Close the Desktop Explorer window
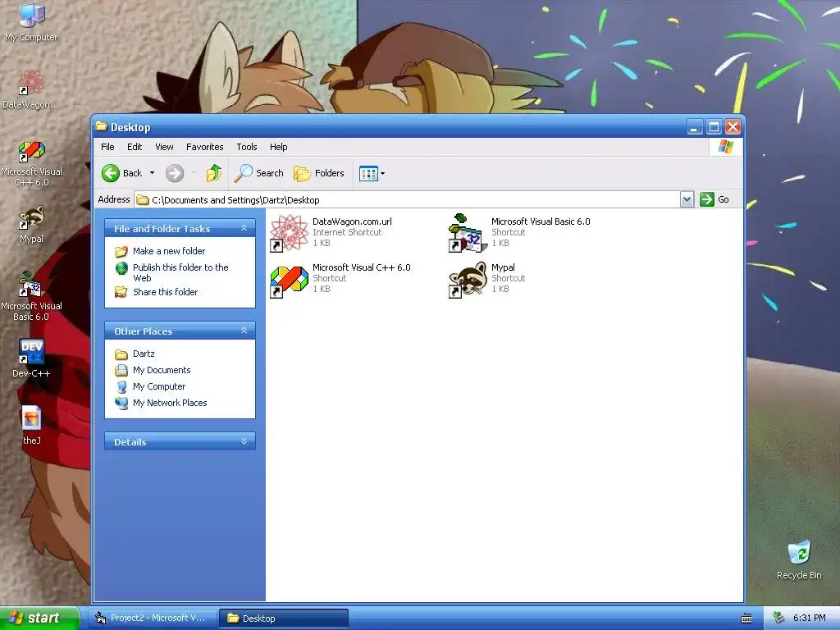 [733, 127]
